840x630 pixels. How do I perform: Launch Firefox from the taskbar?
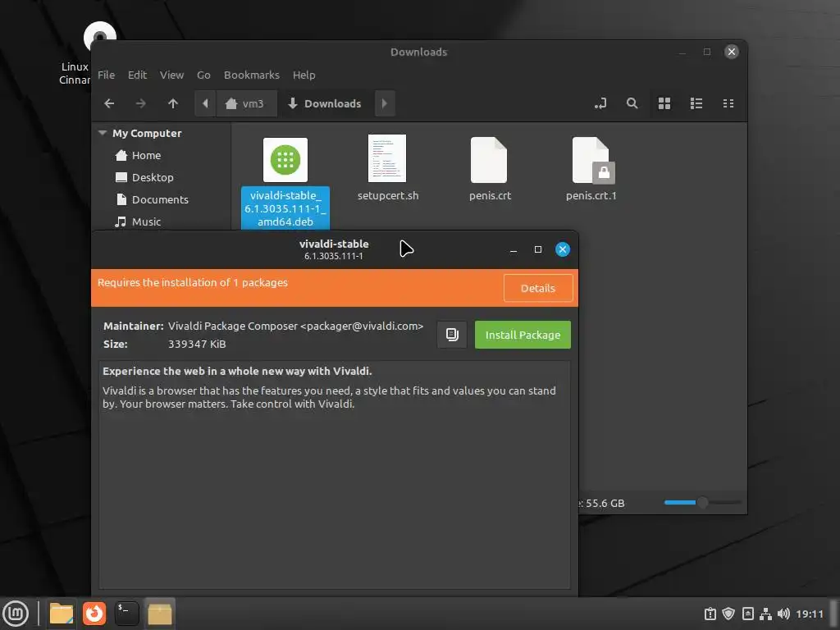click(x=94, y=614)
